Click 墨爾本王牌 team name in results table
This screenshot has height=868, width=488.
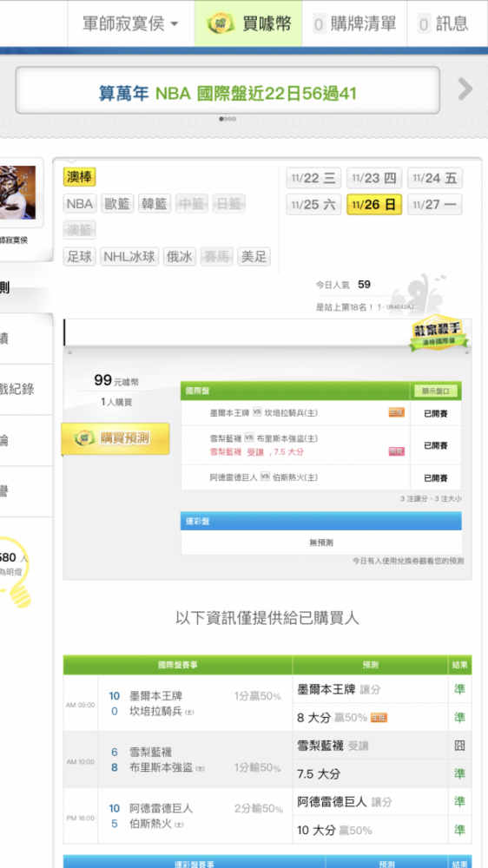click(x=155, y=696)
